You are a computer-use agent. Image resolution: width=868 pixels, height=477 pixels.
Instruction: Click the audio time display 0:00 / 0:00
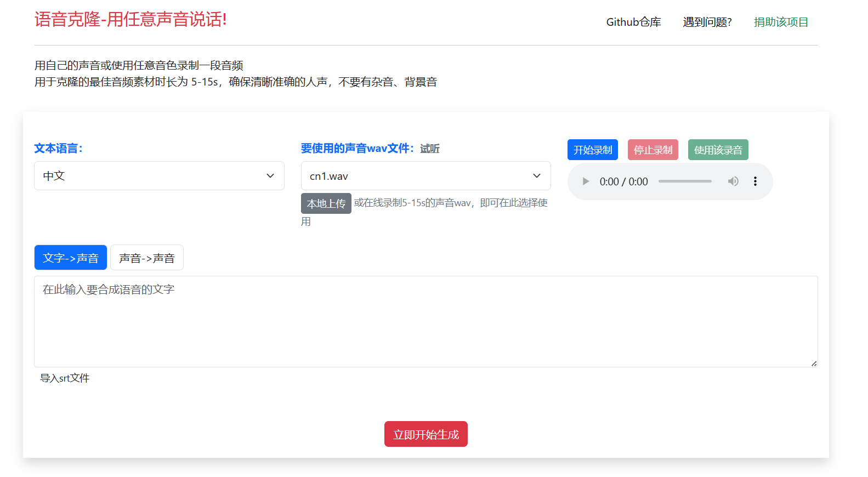[623, 181]
